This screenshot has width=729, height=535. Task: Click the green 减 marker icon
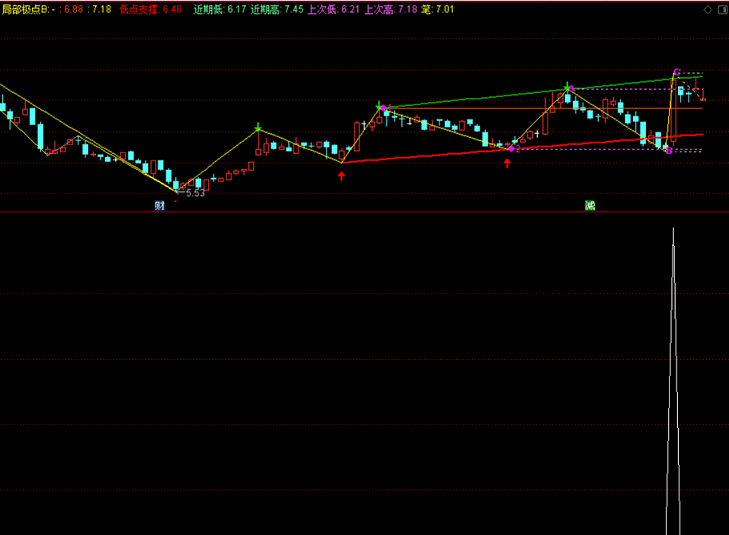click(x=590, y=205)
